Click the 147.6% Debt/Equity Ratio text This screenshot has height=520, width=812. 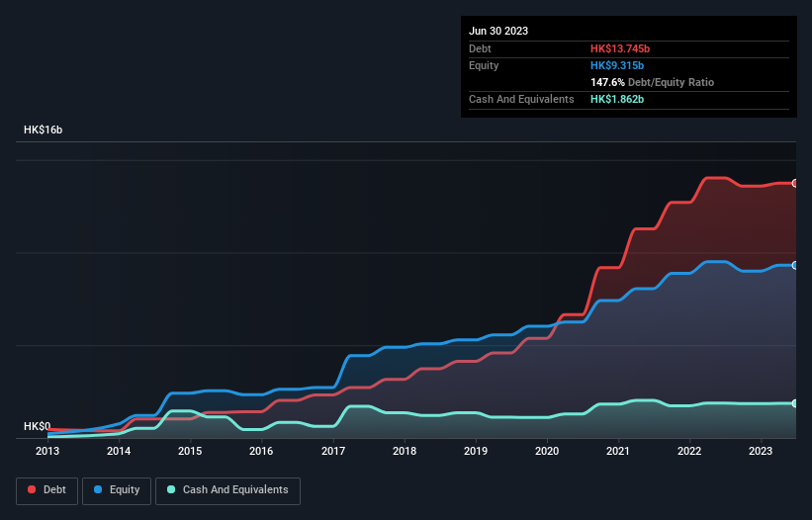[652, 82]
